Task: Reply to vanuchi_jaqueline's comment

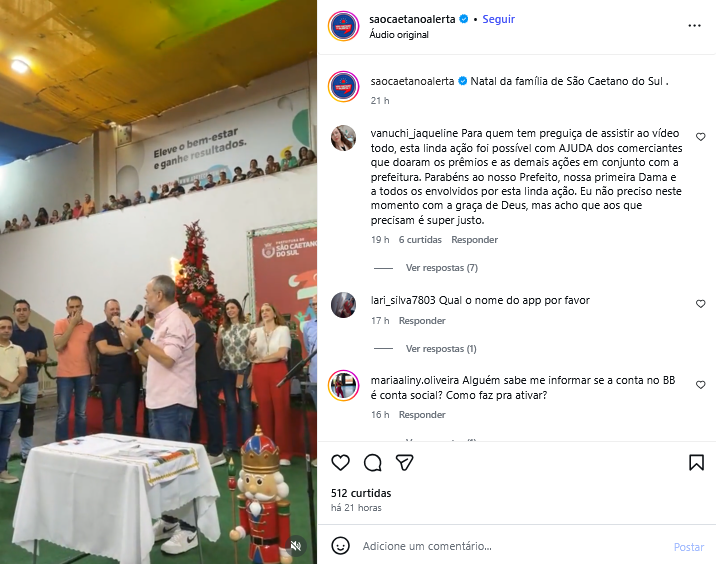Action: click(474, 240)
